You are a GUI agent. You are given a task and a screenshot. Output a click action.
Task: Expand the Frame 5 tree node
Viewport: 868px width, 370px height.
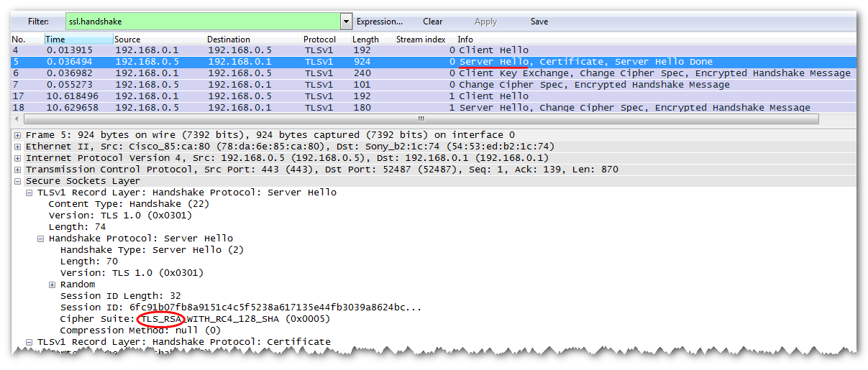[x=18, y=135]
